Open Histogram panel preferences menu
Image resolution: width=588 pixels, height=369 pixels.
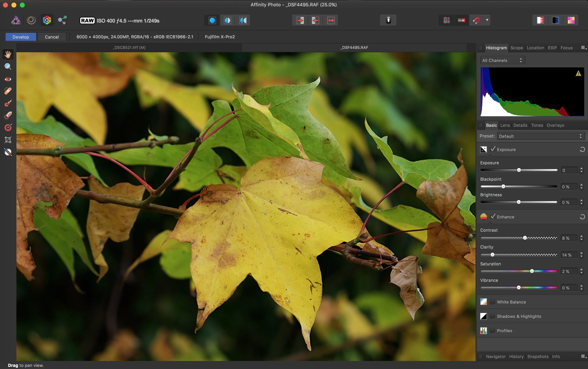(x=583, y=48)
